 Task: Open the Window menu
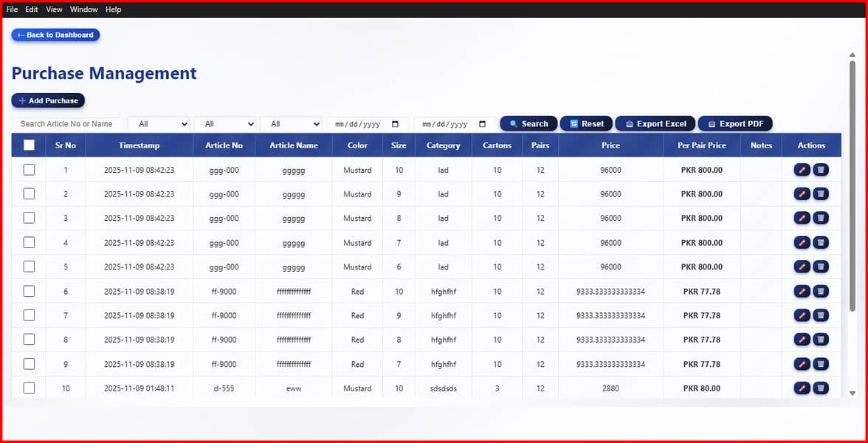click(x=83, y=9)
